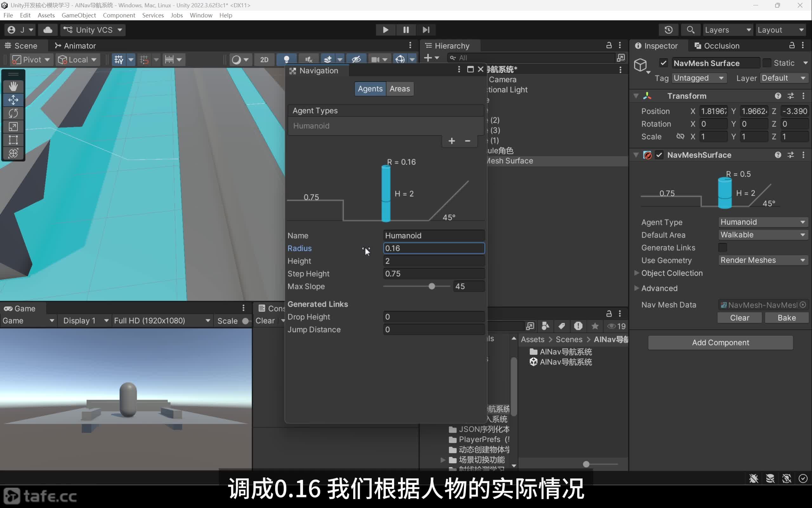This screenshot has height=508, width=812.
Task: Switch to the Animator tab
Action: (75, 46)
